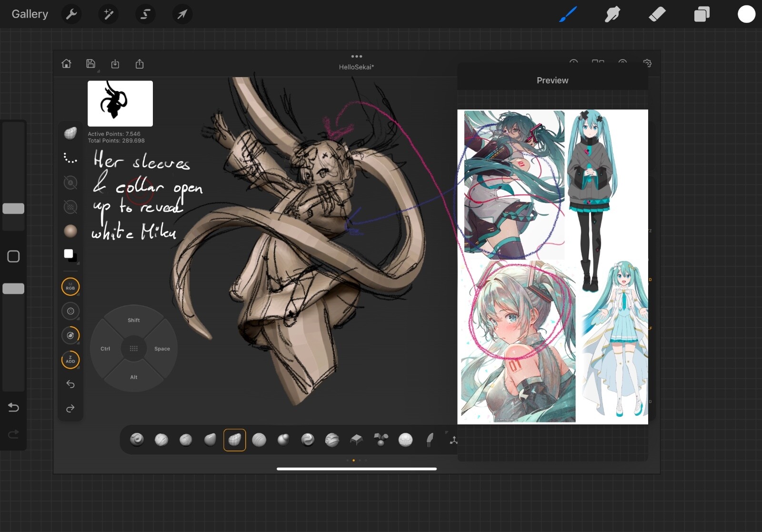Screen dimensions: 762x532
Task: Tap the brush size slider handle
Action: pos(13,209)
